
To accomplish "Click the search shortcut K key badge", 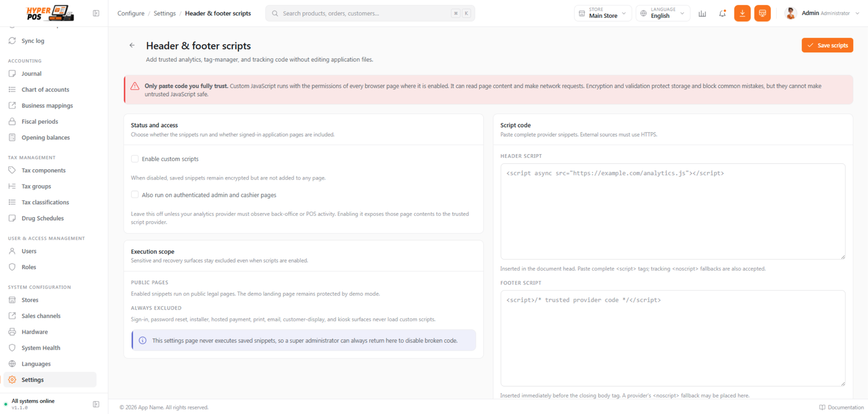I will pos(466,14).
